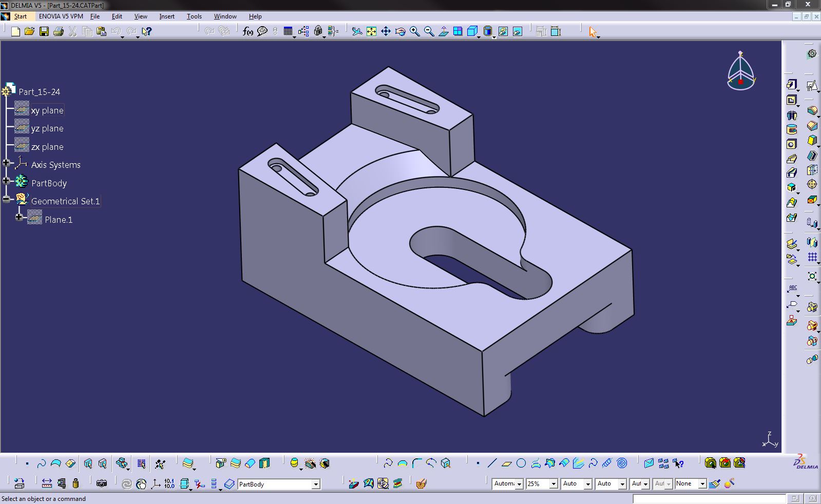821x504 pixels.
Task: Toggle the grid snap icon
Action: click(x=141, y=464)
